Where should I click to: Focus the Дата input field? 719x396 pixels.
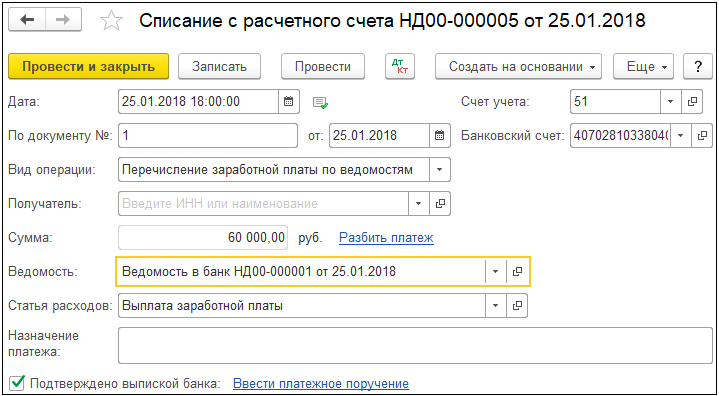[198, 101]
